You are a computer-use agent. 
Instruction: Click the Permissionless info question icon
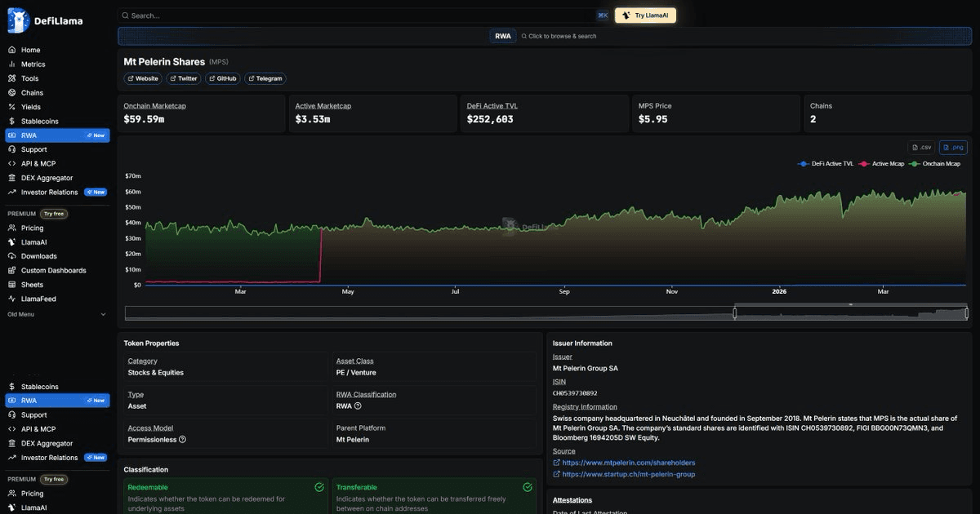tap(182, 439)
